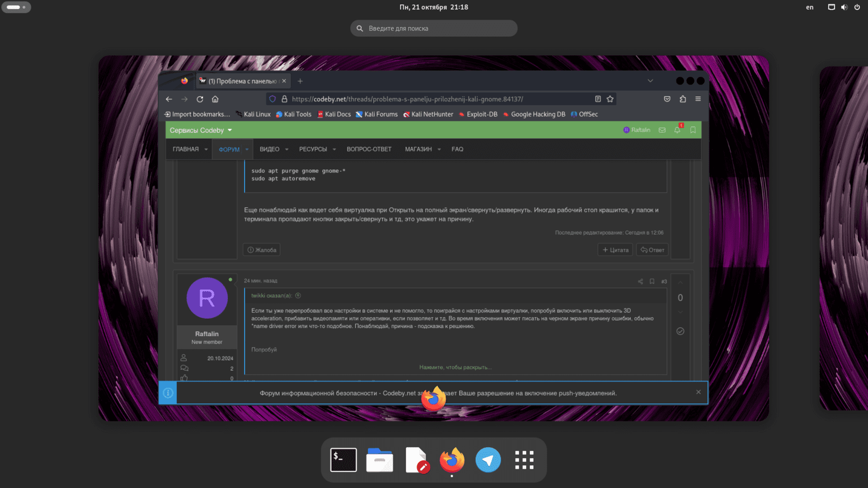
Task: Click the Ответ reply button
Action: [x=652, y=250]
